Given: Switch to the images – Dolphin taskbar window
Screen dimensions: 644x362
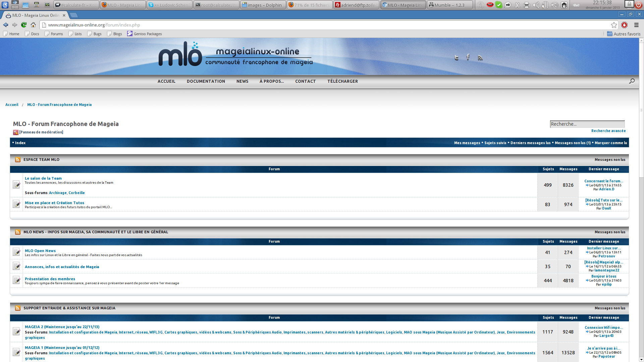Looking at the screenshot, I should pos(263,5).
